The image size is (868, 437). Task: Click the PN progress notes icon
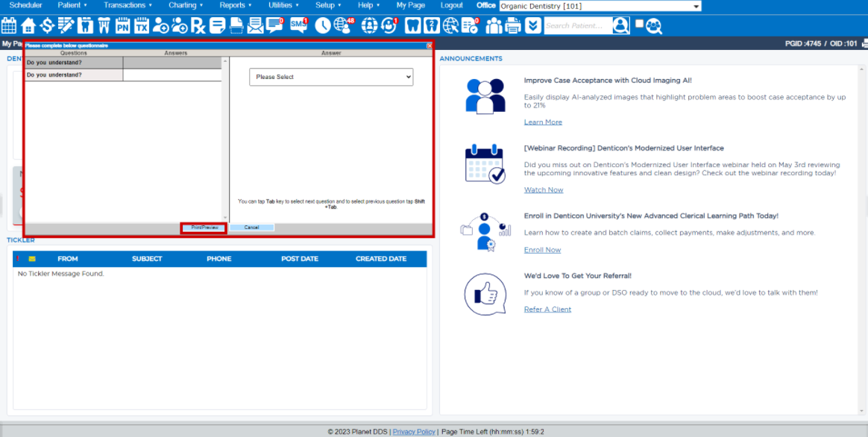click(123, 25)
